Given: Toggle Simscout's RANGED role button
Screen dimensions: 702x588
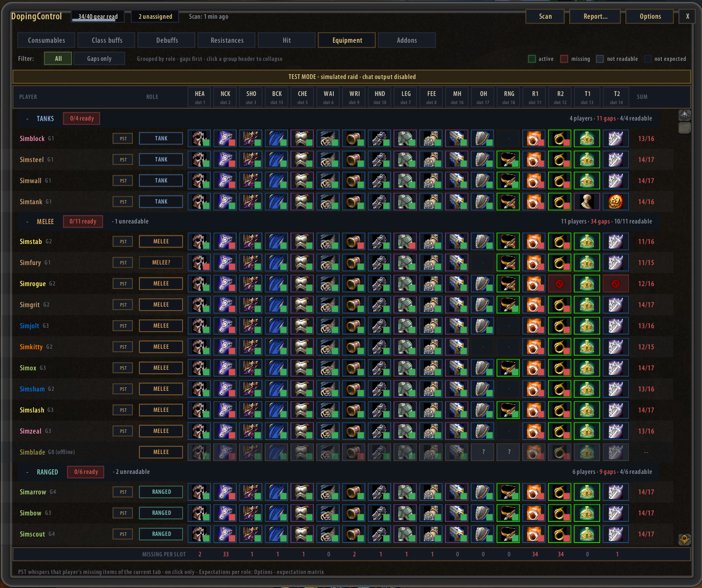Looking at the screenshot, I should (161, 534).
